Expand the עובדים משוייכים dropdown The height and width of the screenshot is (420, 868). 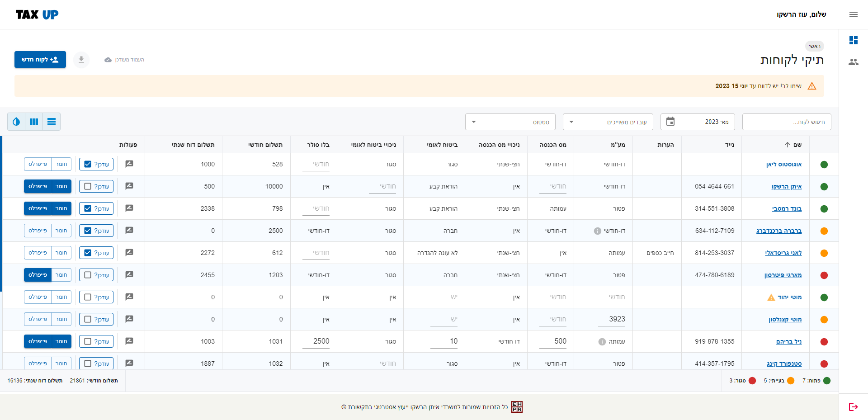click(608, 122)
